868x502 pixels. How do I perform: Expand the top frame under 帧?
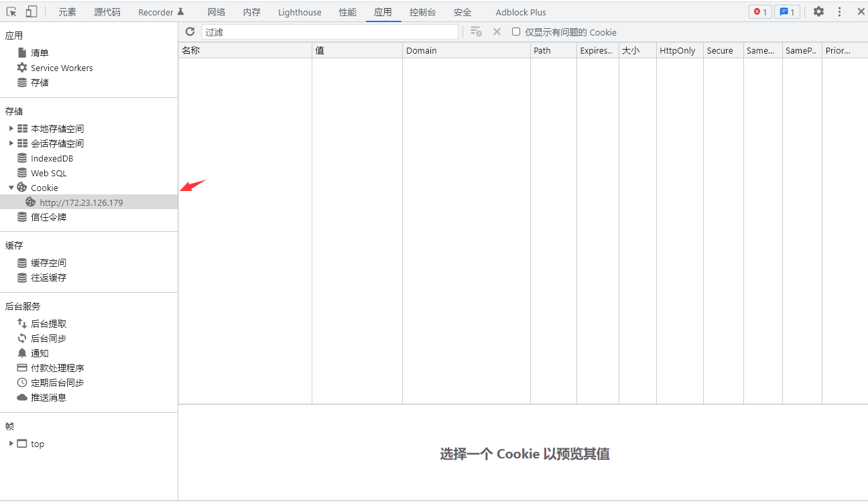[11, 443]
